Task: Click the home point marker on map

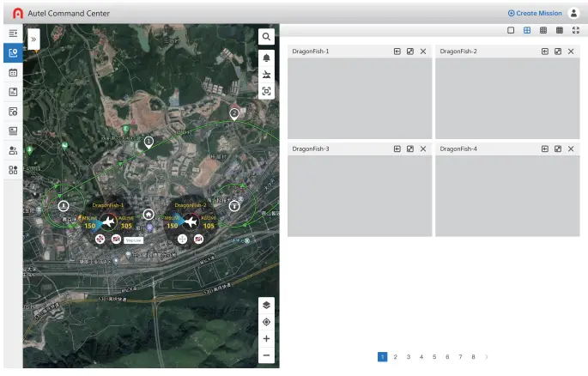Action: click(x=149, y=215)
